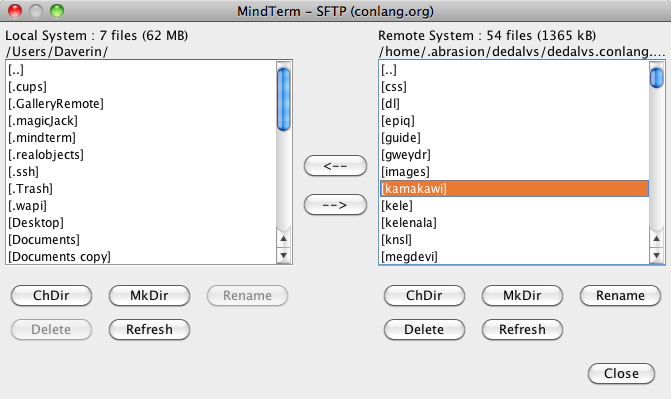
Task: Delete the selected remote item
Action: pos(424,329)
